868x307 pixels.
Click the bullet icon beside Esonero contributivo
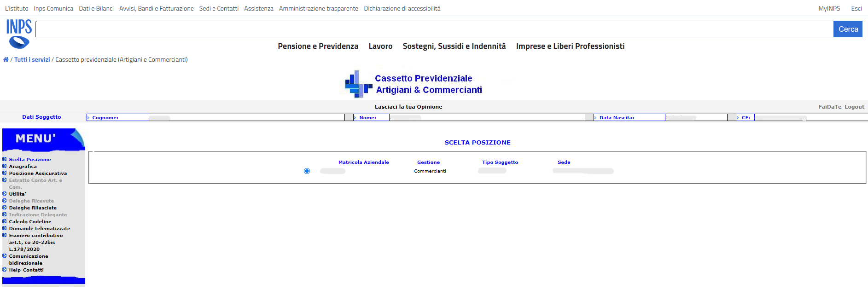pos(5,235)
